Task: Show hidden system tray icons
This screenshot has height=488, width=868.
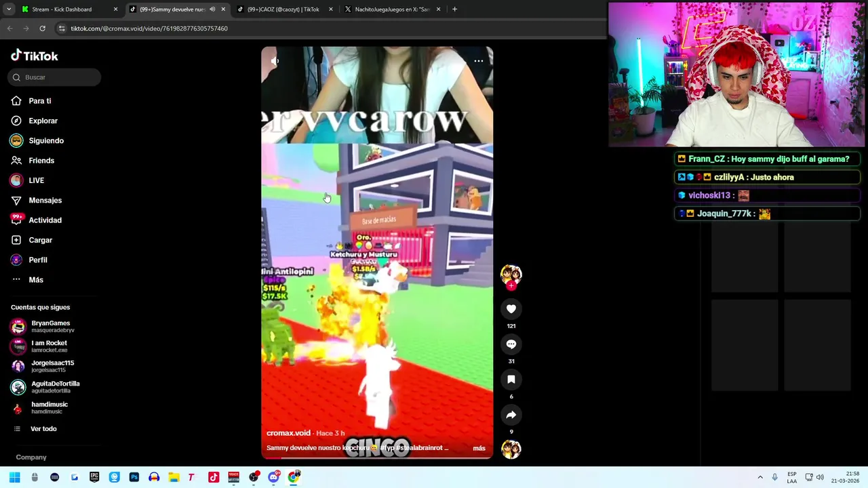Action: tap(760, 477)
